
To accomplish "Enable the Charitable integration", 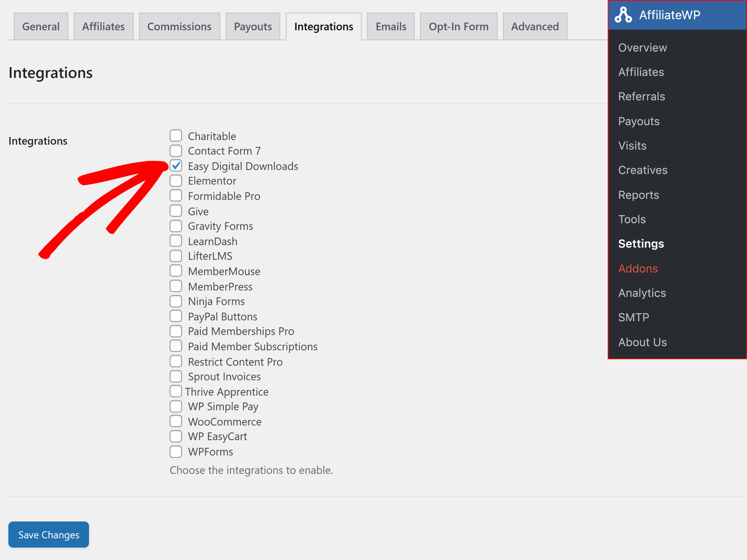I will (176, 135).
